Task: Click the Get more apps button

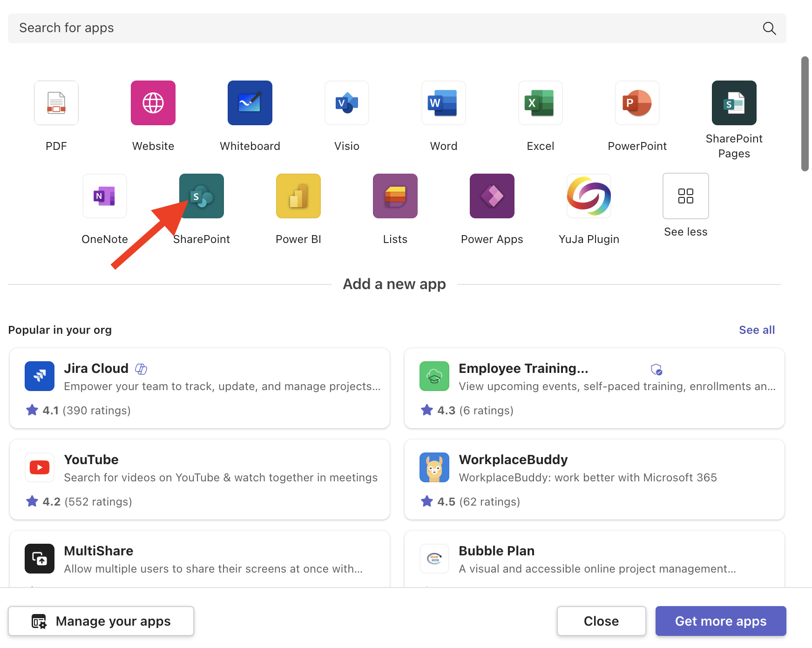Action: point(720,621)
